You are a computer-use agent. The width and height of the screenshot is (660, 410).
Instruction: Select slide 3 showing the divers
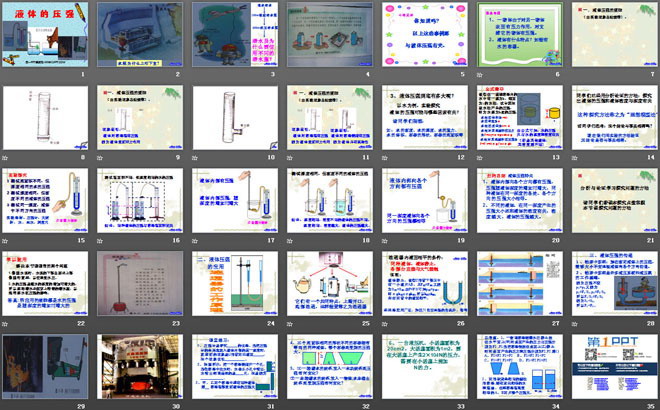[x=235, y=34]
